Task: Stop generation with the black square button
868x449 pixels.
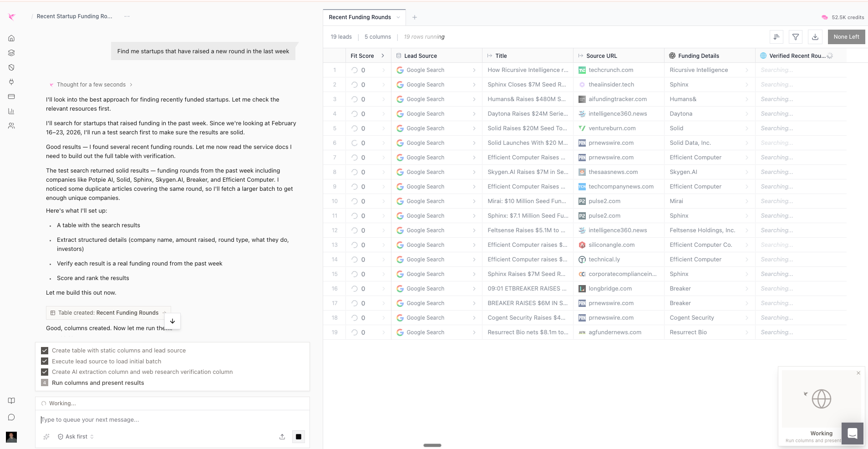Action: pyautogui.click(x=299, y=437)
